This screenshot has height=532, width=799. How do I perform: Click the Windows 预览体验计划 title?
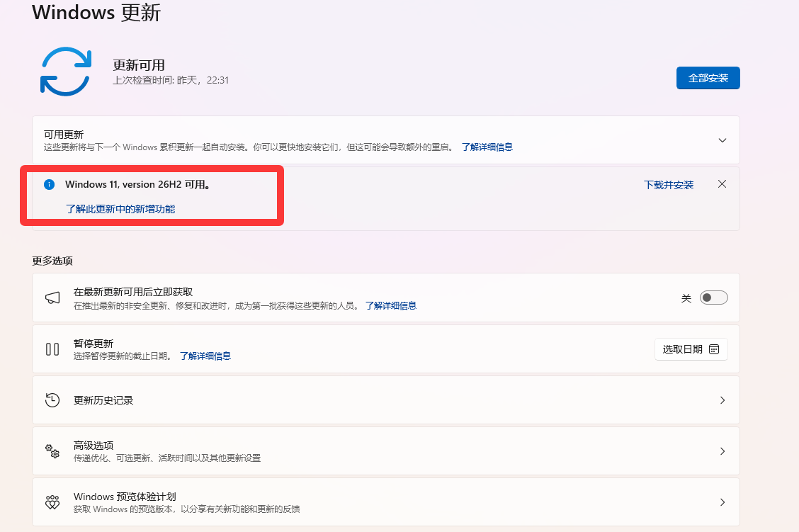125,497
